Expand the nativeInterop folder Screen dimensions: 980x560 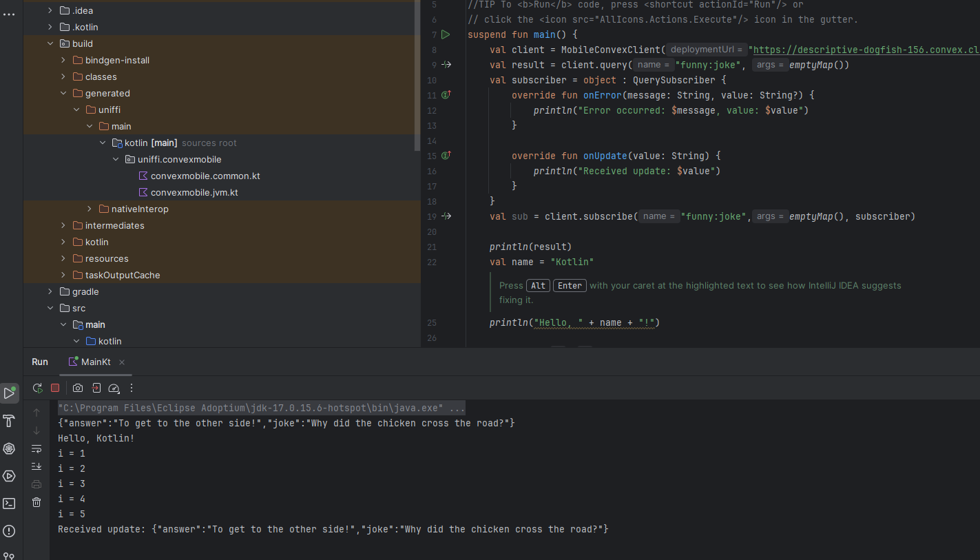click(90, 209)
